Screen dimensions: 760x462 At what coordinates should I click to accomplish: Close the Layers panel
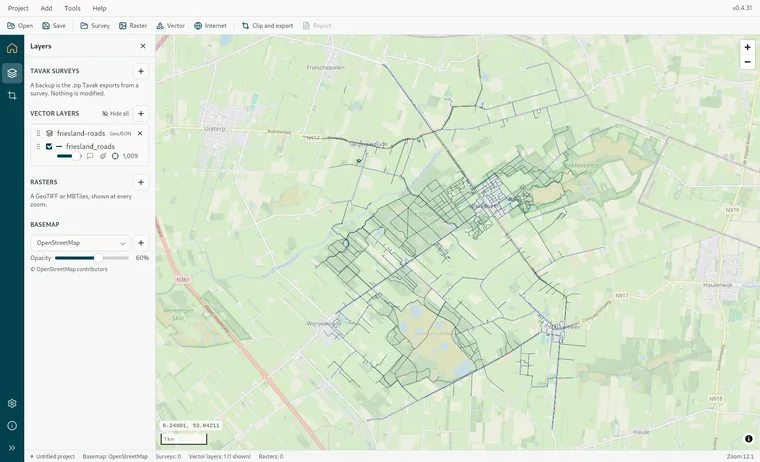tap(142, 46)
